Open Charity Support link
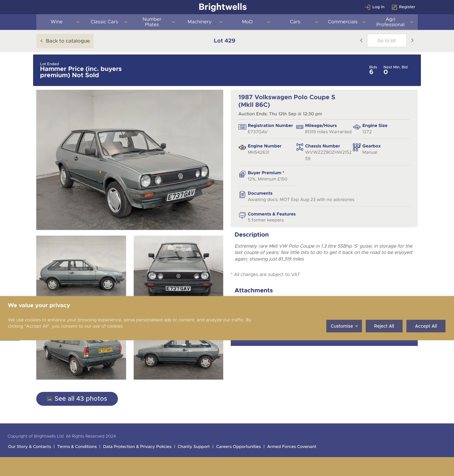Viewport: 454px width, 476px height. coord(194,447)
